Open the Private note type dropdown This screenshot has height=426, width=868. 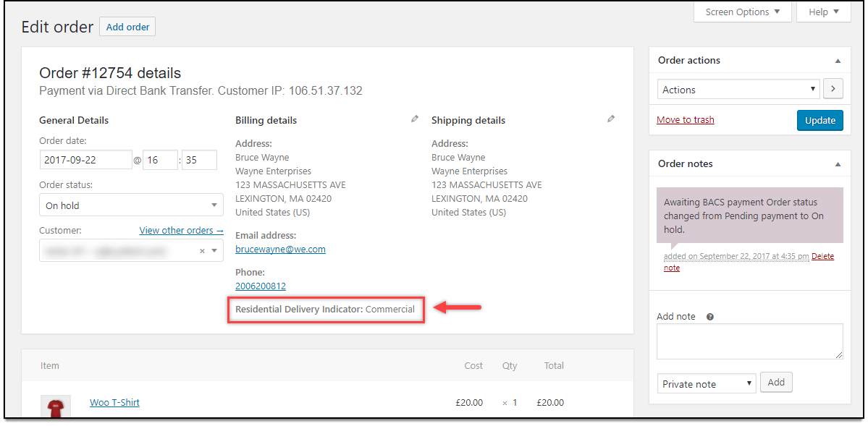(x=707, y=384)
